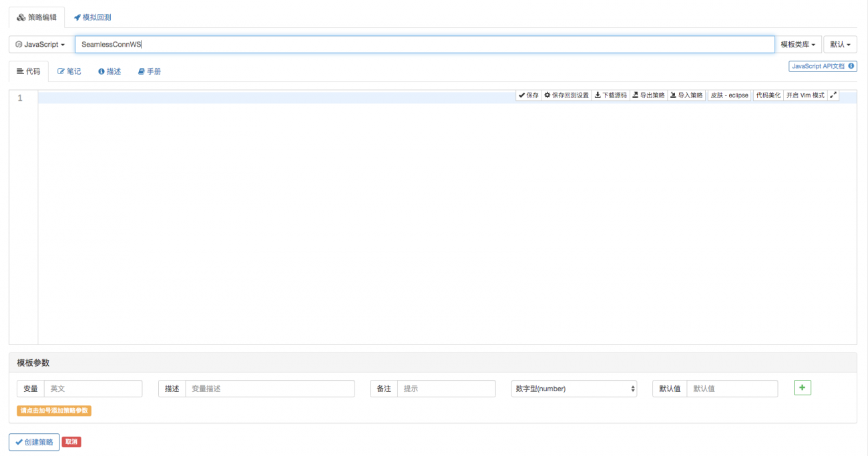Import a strategy with 导入策略
Screen dimensions: 868x456
[x=686, y=95]
